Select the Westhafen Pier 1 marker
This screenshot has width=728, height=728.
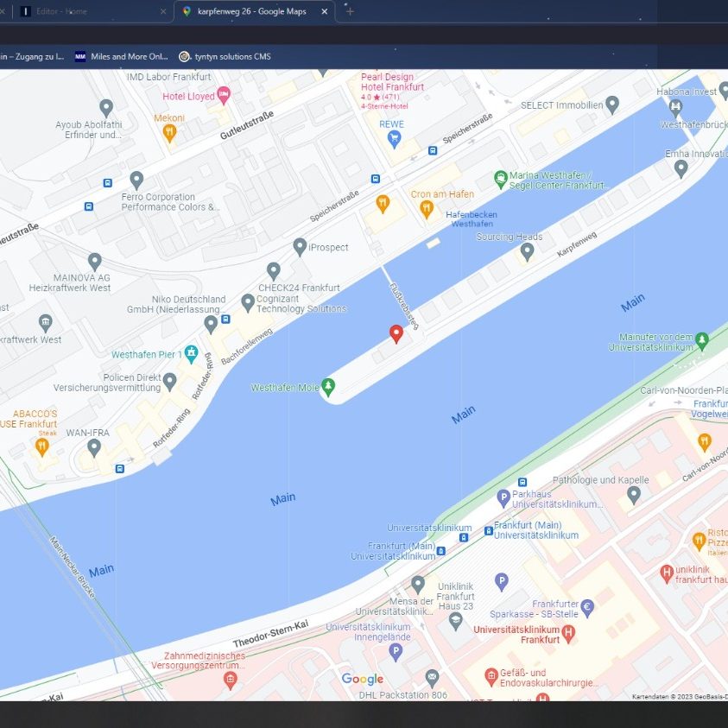(x=192, y=354)
